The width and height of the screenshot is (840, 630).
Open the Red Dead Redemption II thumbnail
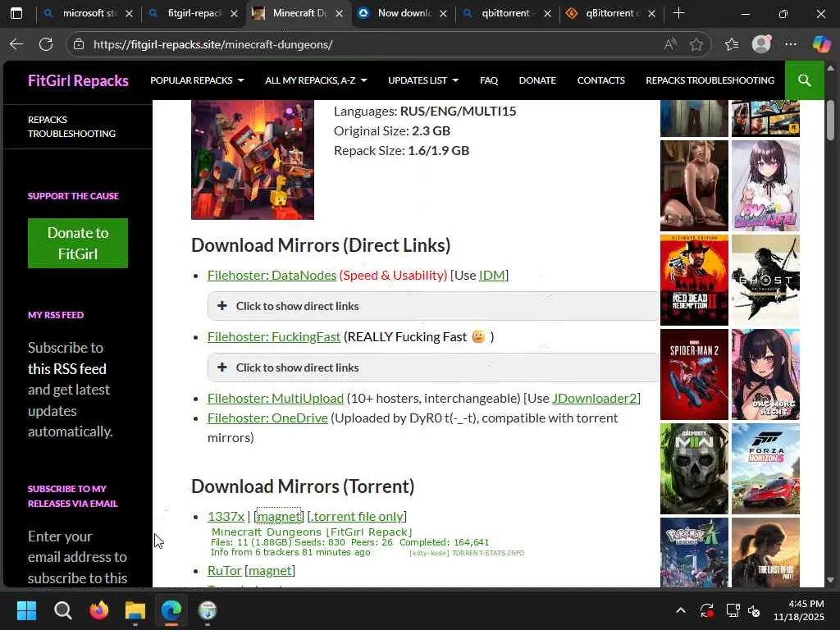coord(694,280)
